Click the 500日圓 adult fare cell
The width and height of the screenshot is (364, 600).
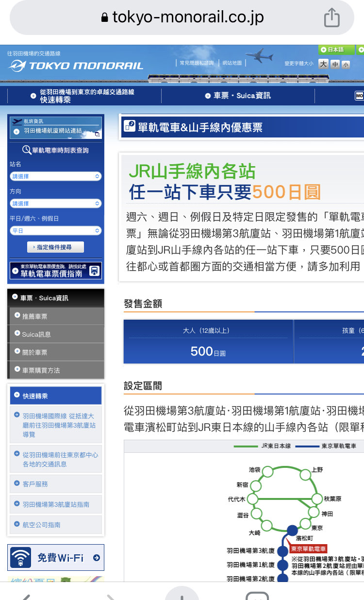pyautogui.click(x=209, y=342)
